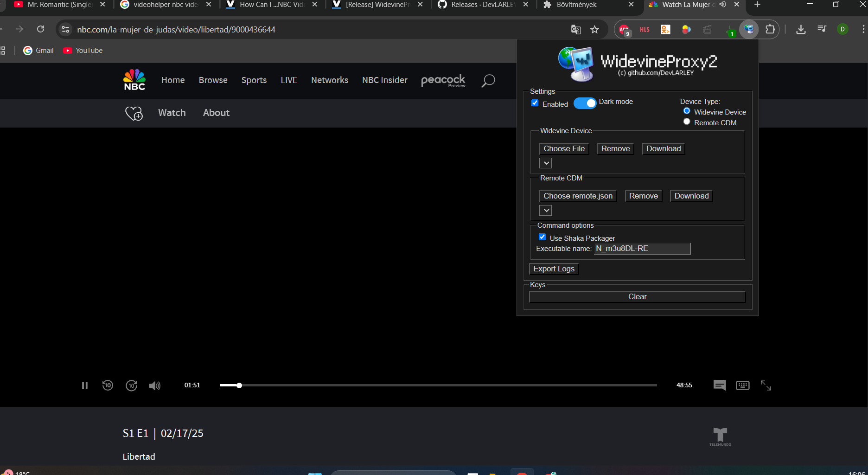Image resolution: width=868 pixels, height=475 pixels.
Task: Open NBC Insider
Action: 385,80
